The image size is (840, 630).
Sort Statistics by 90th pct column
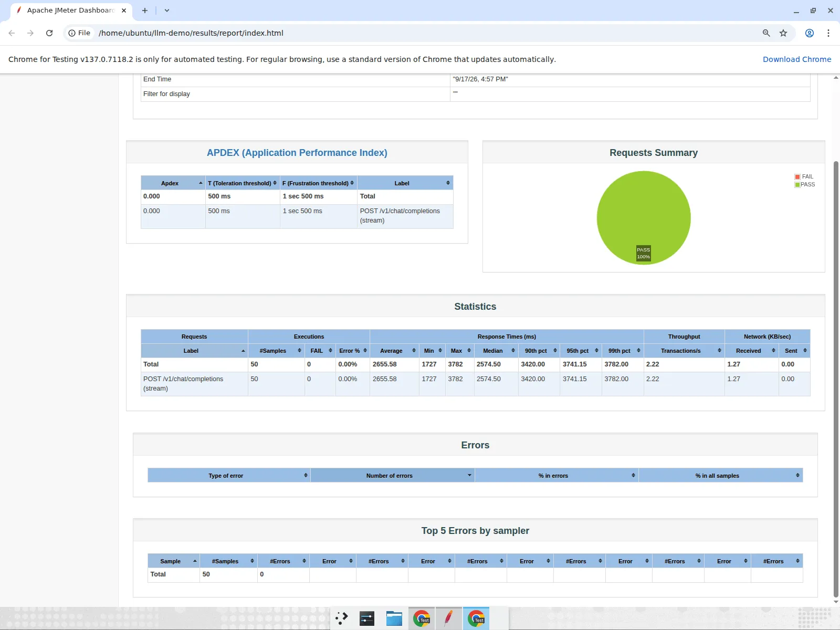[x=539, y=350]
